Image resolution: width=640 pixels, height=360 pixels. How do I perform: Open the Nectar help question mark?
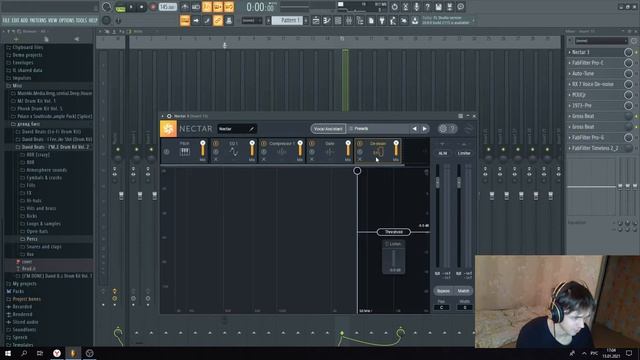452,129
